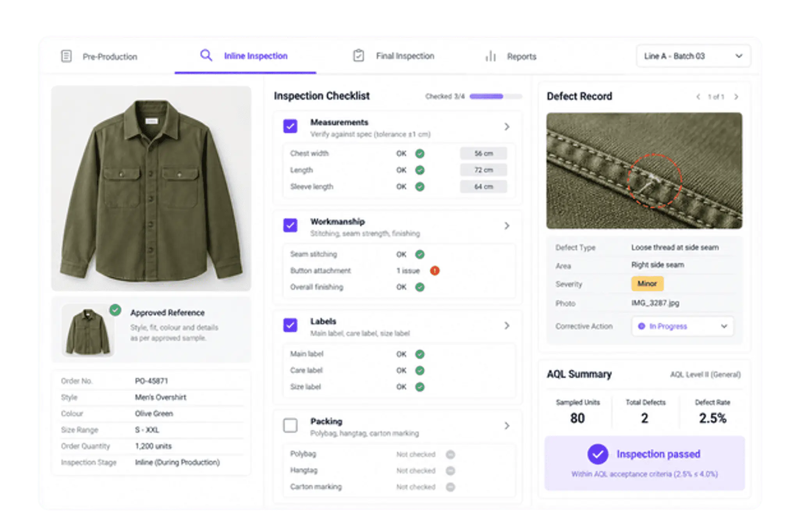
Task: Uncheck the Labels checkbox
Action: point(290,325)
